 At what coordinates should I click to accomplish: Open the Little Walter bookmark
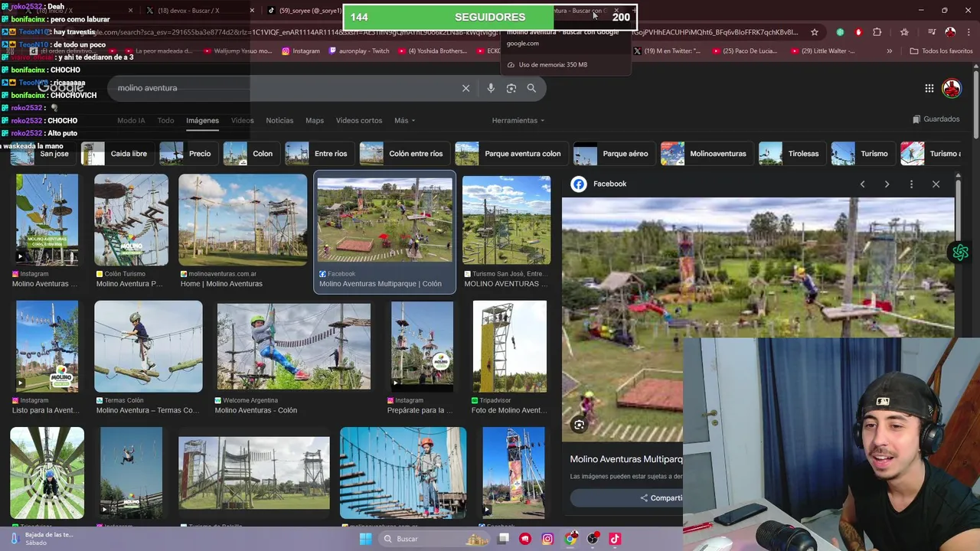[x=822, y=51]
